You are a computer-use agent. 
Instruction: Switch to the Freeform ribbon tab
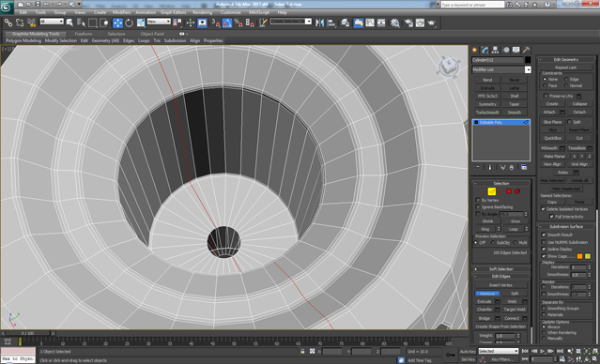(84, 34)
